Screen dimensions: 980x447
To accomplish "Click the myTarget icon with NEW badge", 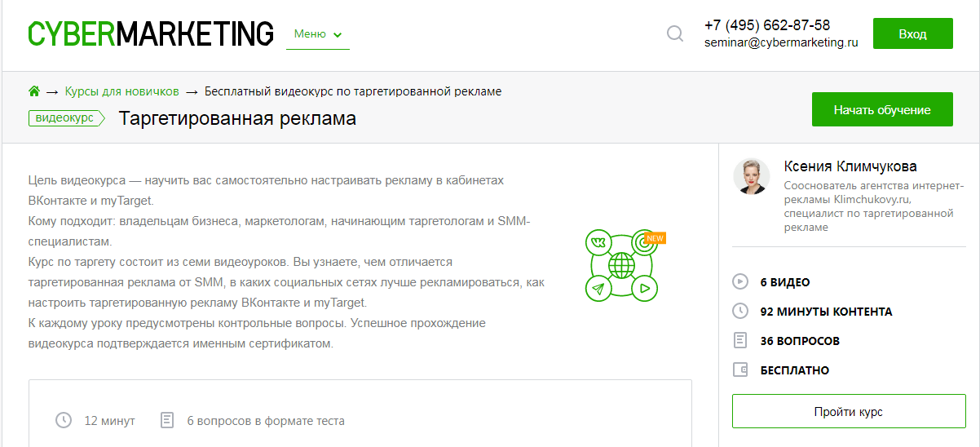I will 645,243.
